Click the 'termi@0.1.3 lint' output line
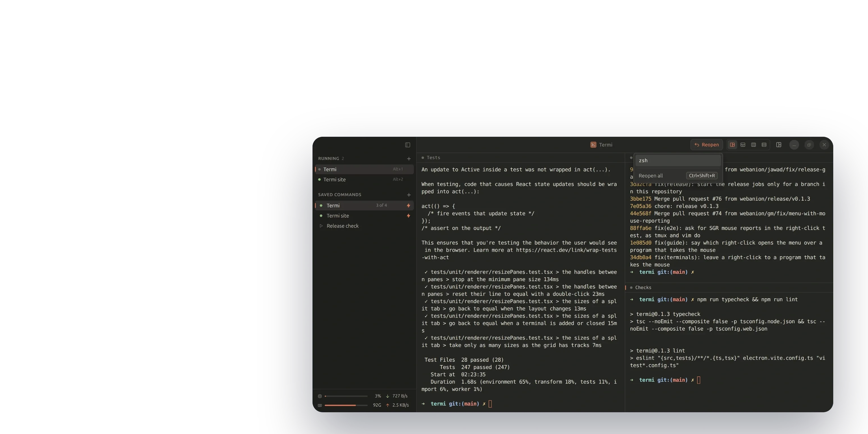 click(657, 351)
